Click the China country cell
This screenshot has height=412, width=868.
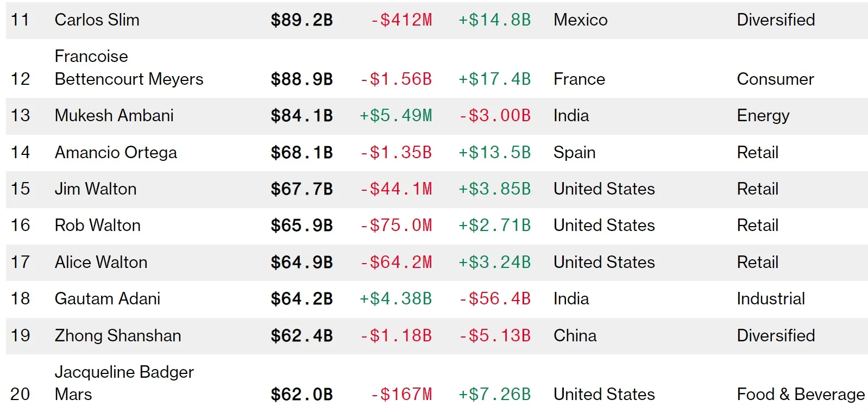coord(575,336)
